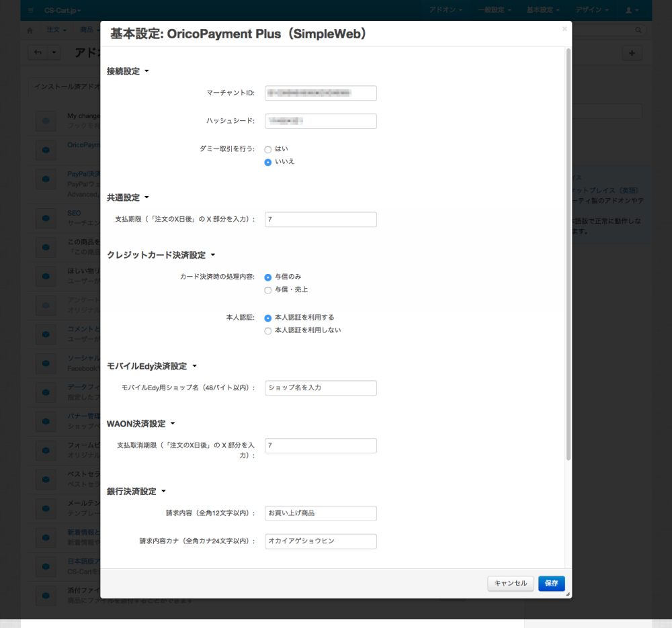The height and width of the screenshot is (628, 672).
Task: Click the モバイルEdy shop name field
Action: (321, 388)
